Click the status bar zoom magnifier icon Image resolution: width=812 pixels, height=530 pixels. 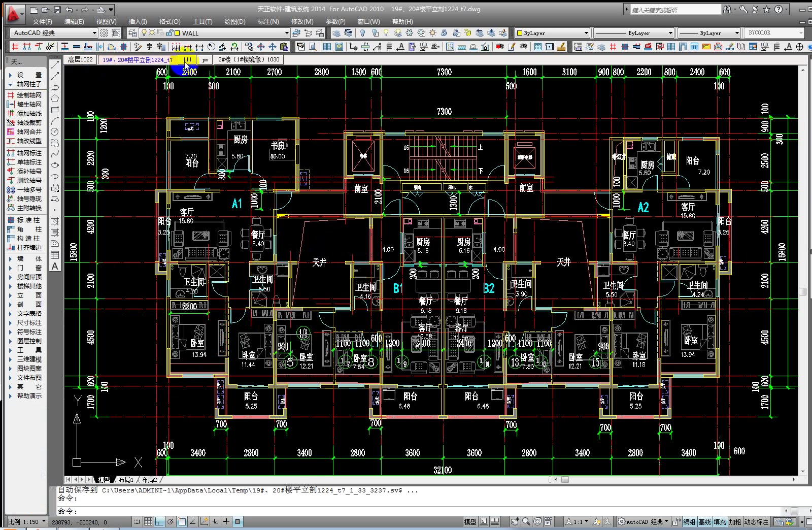526,521
